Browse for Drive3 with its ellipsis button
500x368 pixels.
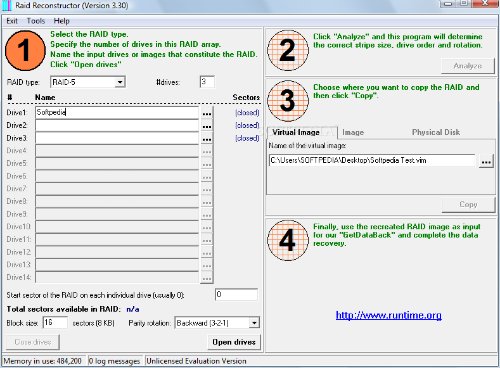(x=207, y=139)
